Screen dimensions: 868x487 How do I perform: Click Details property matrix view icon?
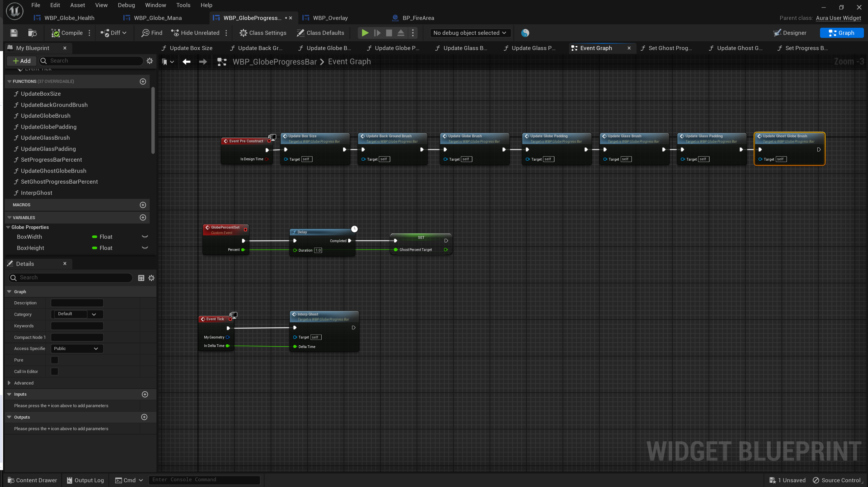(x=141, y=278)
